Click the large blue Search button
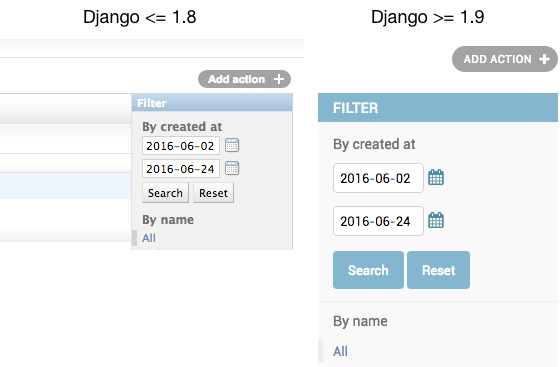The image size is (560, 367). pos(368,270)
